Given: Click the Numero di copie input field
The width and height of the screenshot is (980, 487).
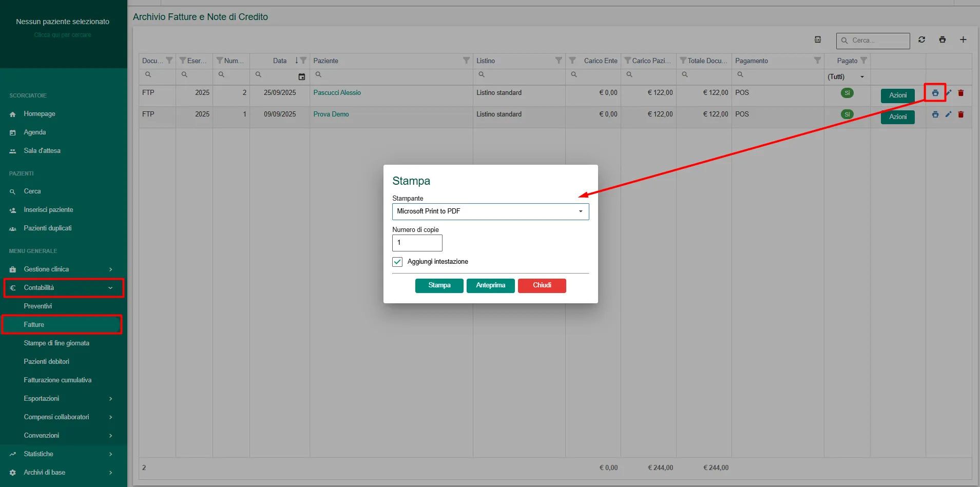Looking at the screenshot, I should point(417,243).
